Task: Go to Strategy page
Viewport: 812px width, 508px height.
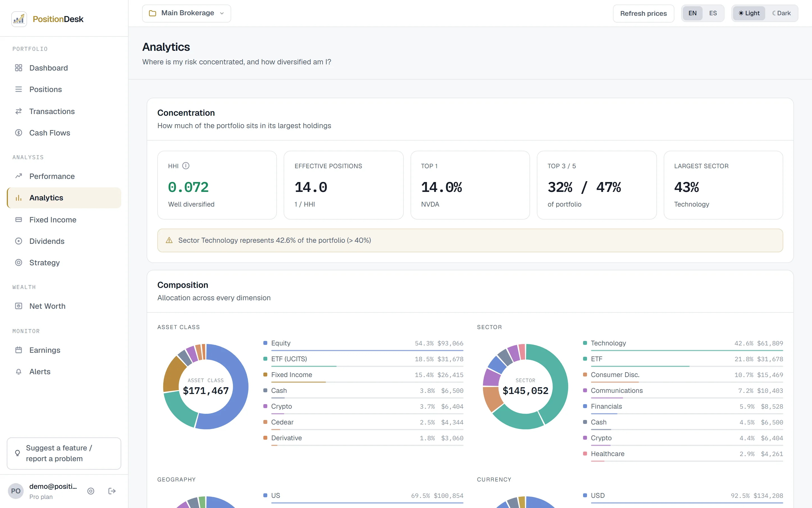Action: 64,263
